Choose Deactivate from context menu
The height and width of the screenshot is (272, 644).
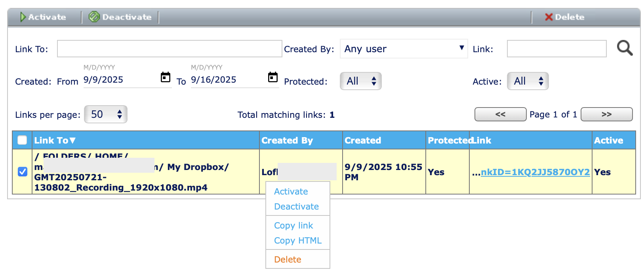296,206
